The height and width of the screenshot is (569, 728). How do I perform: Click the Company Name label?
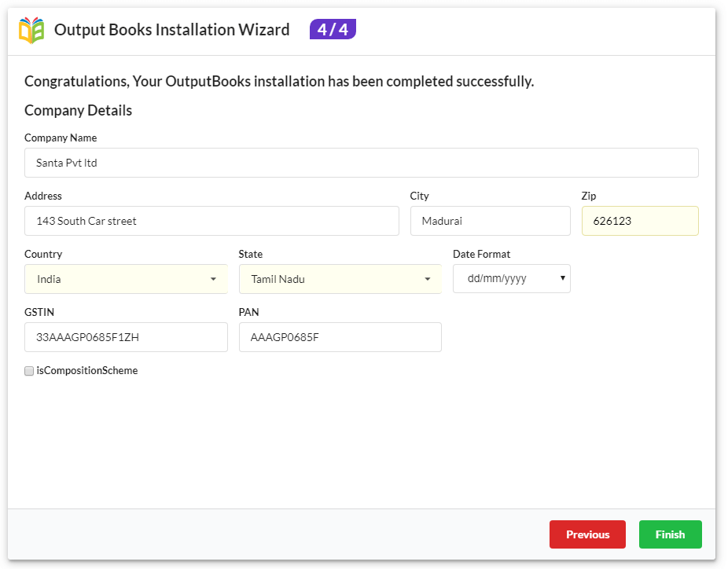(x=61, y=138)
